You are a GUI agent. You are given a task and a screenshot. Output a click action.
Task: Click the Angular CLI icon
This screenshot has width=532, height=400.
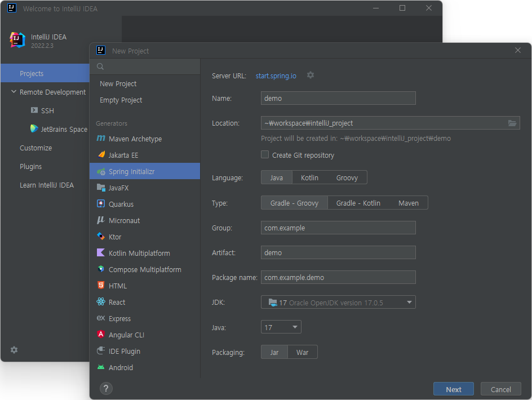click(101, 334)
